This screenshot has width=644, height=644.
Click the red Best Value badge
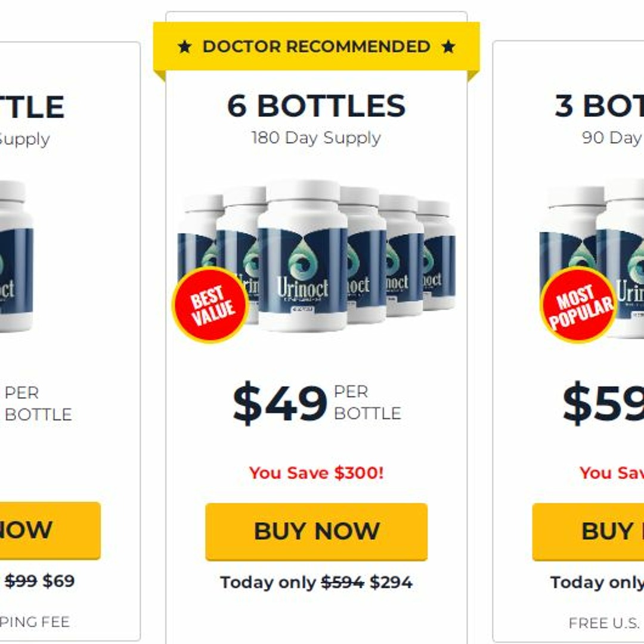coord(210,305)
